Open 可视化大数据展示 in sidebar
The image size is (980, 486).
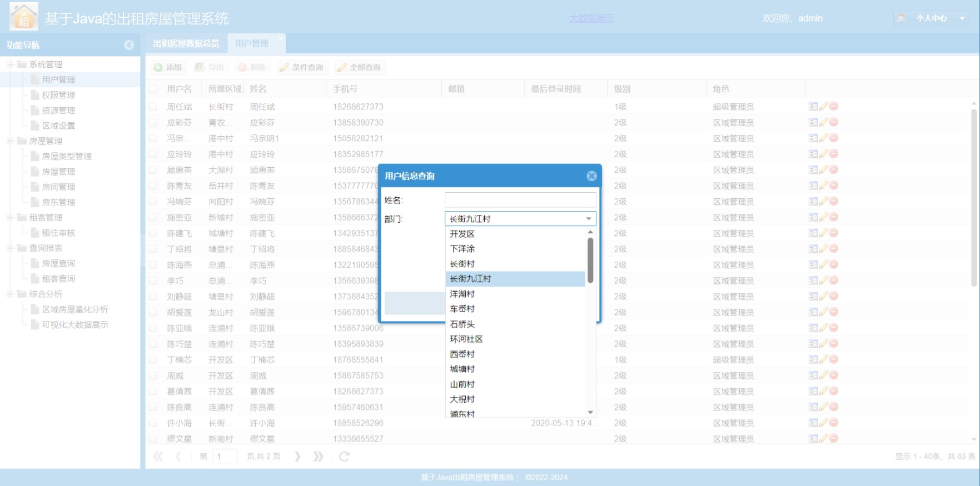pos(75,324)
